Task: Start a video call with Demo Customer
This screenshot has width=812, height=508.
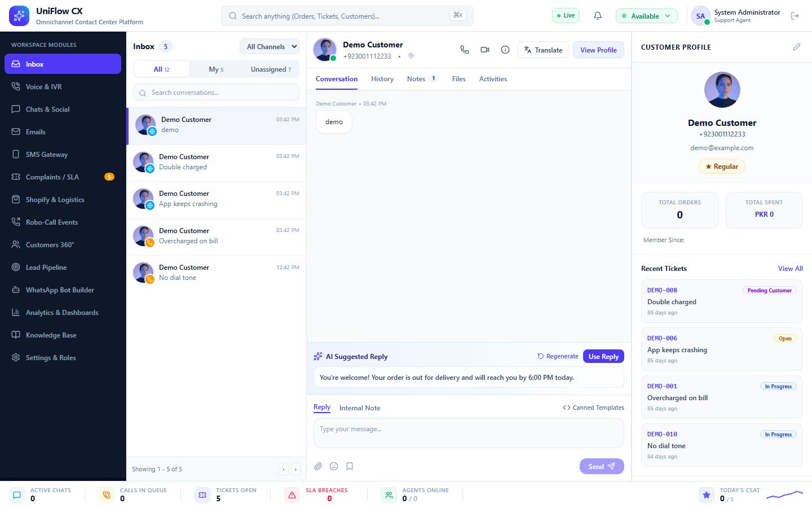Action: 485,50
